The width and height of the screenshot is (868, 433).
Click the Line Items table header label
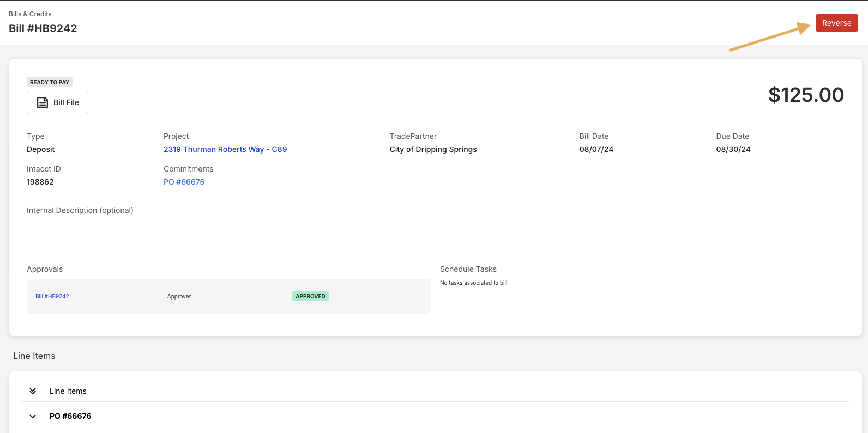pyautogui.click(x=68, y=391)
